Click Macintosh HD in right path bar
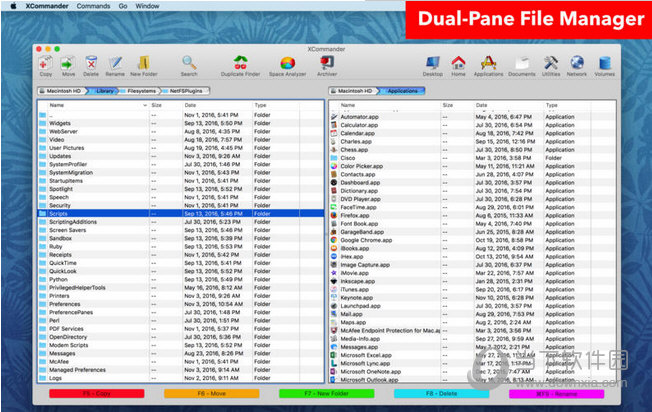The width and height of the screenshot is (652, 412). pos(354,91)
